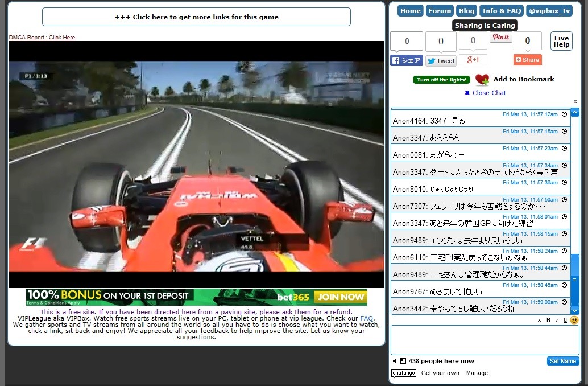Open the Blog nav button
588x386 pixels.
point(466,11)
